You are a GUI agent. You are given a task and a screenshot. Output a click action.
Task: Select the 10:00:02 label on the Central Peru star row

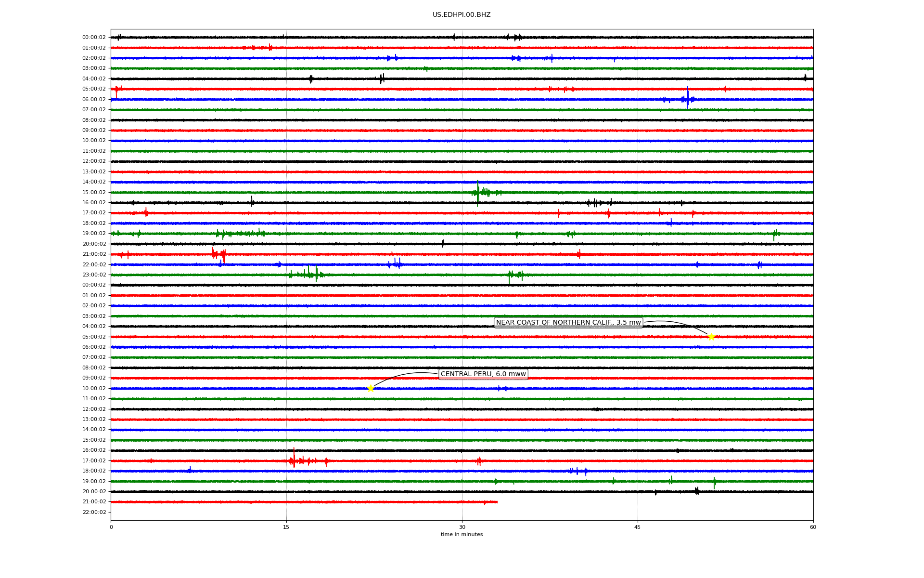click(94, 388)
